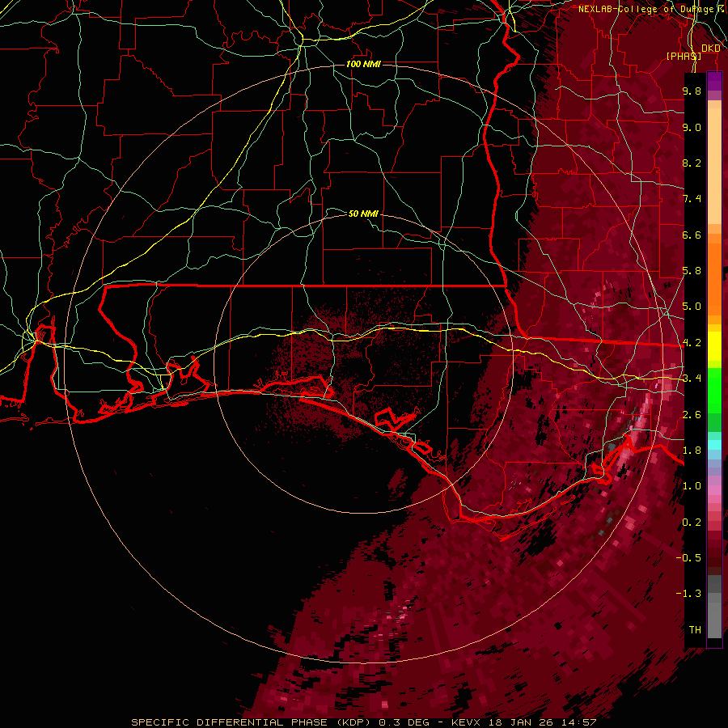Click the -1.3 value on the color scale
728x728 pixels.
[x=688, y=594]
